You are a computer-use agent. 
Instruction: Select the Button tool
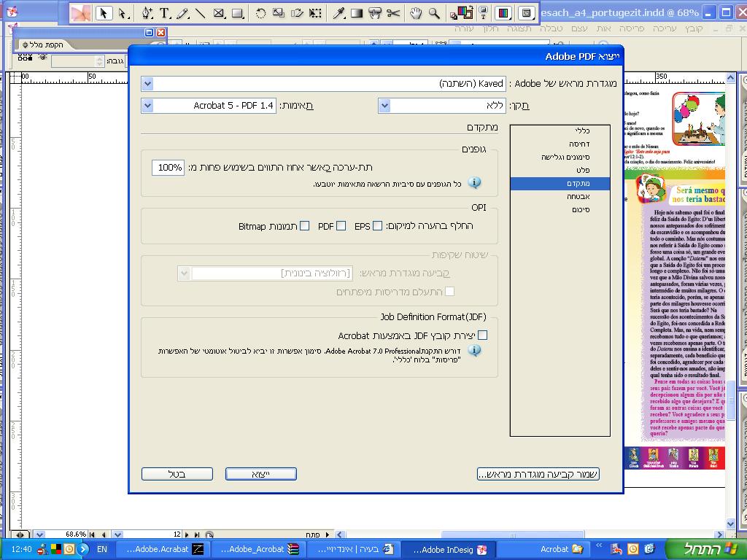375,13
